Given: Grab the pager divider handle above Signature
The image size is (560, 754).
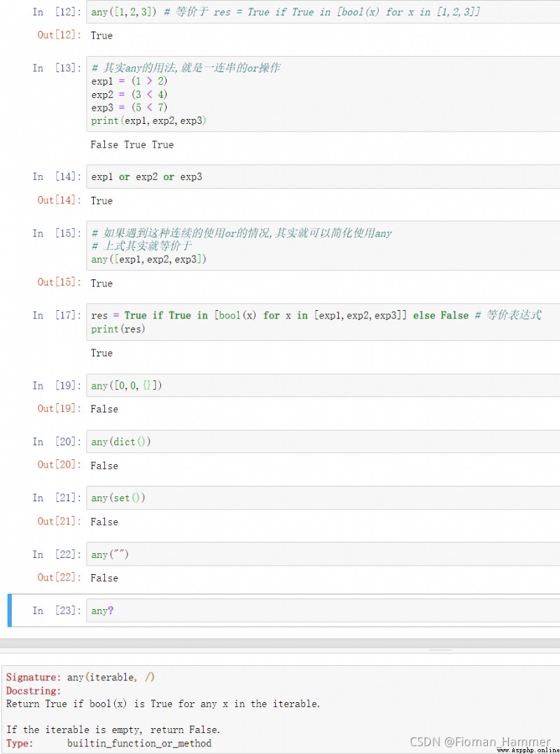Looking at the screenshot, I should point(441,650).
